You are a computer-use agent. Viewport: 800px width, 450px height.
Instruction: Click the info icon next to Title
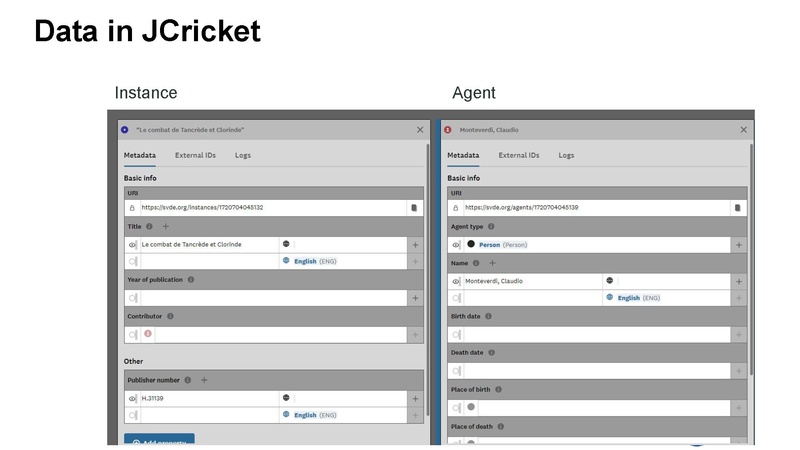pos(149,227)
